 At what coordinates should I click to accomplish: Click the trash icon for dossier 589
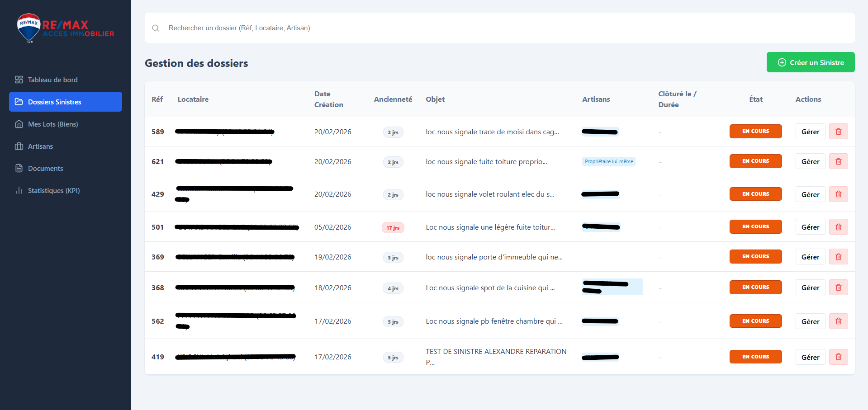[838, 132]
